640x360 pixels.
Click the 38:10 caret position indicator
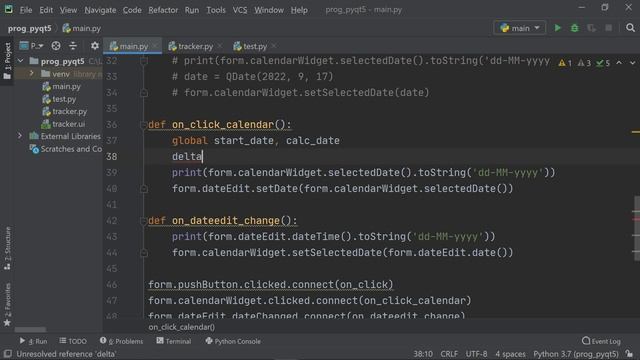tap(423, 354)
